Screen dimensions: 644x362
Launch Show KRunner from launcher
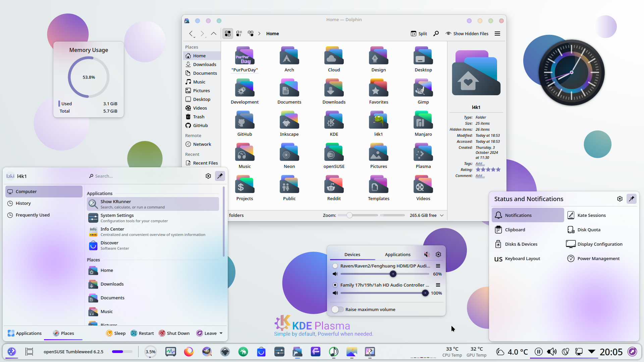click(153, 204)
